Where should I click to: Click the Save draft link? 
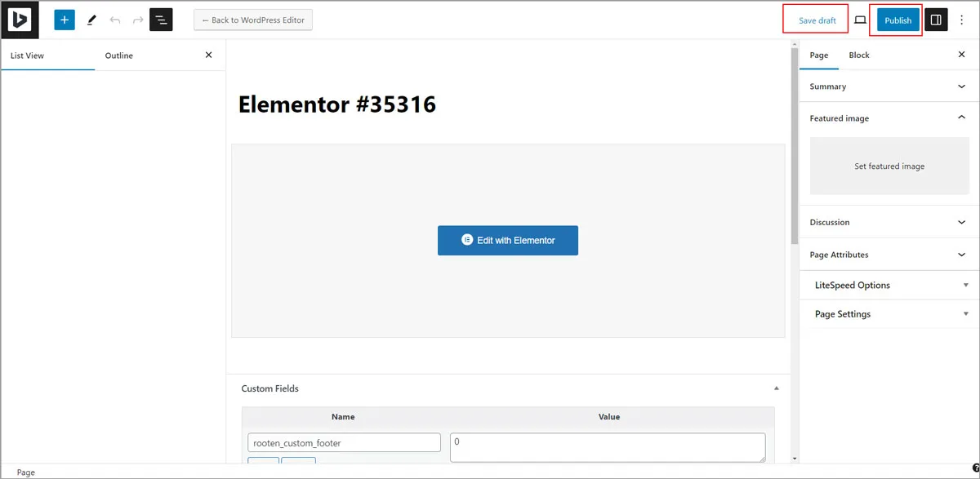817,20
